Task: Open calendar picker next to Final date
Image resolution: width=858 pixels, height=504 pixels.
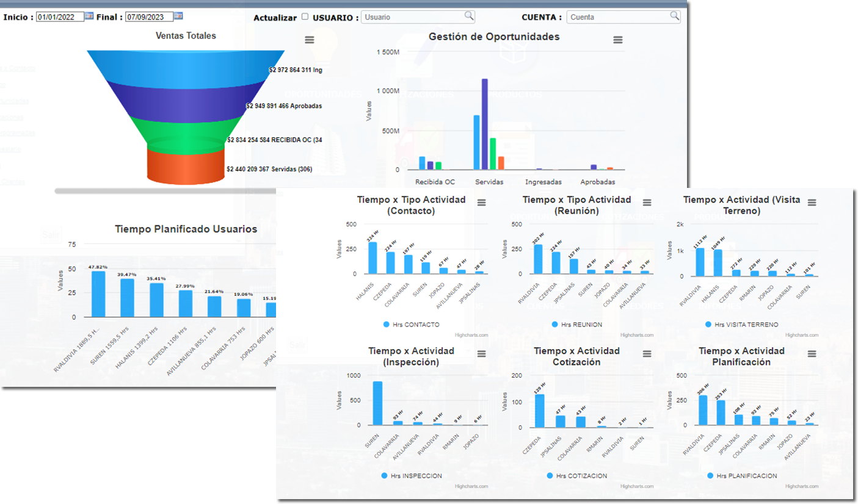Action: tap(178, 16)
